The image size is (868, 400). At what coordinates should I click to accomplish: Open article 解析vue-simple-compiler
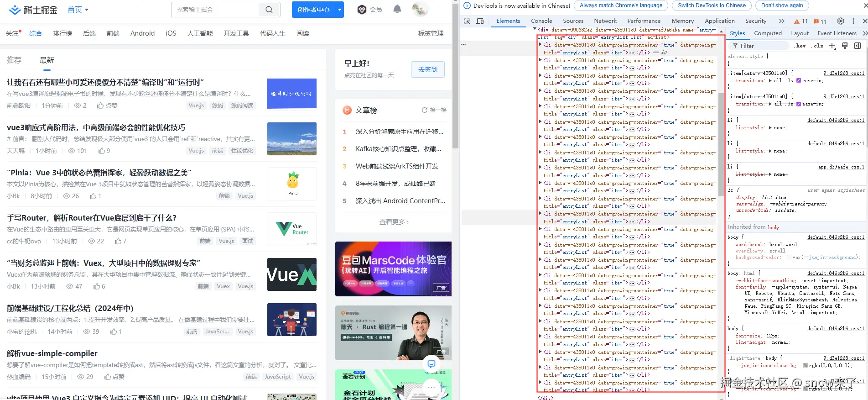[x=52, y=353]
